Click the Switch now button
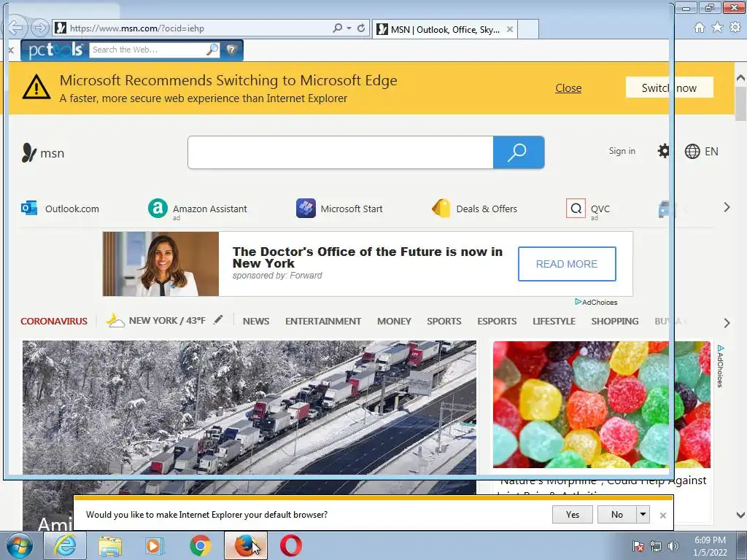Viewport: 747px width, 560px height. tap(669, 87)
